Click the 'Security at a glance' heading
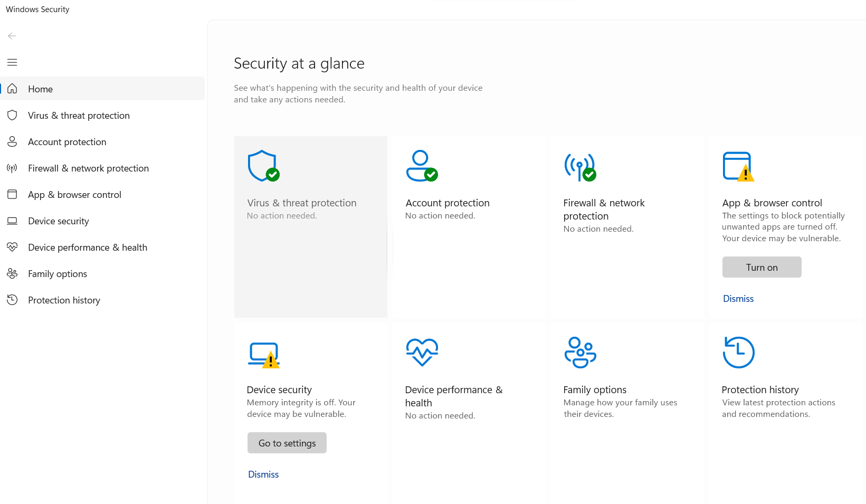This screenshot has height=504, width=866. (x=299, y=63)
